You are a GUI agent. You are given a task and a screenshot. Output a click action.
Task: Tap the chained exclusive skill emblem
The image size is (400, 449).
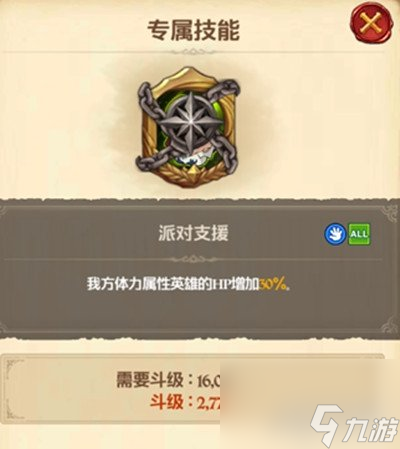(188, 127)
